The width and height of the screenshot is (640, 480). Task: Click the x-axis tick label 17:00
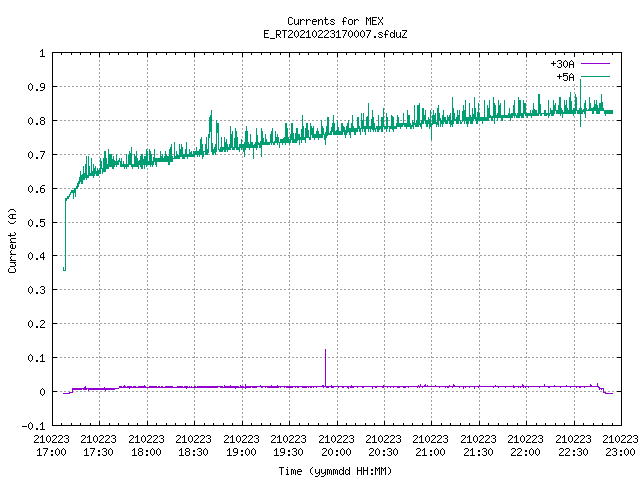(51, 452)
